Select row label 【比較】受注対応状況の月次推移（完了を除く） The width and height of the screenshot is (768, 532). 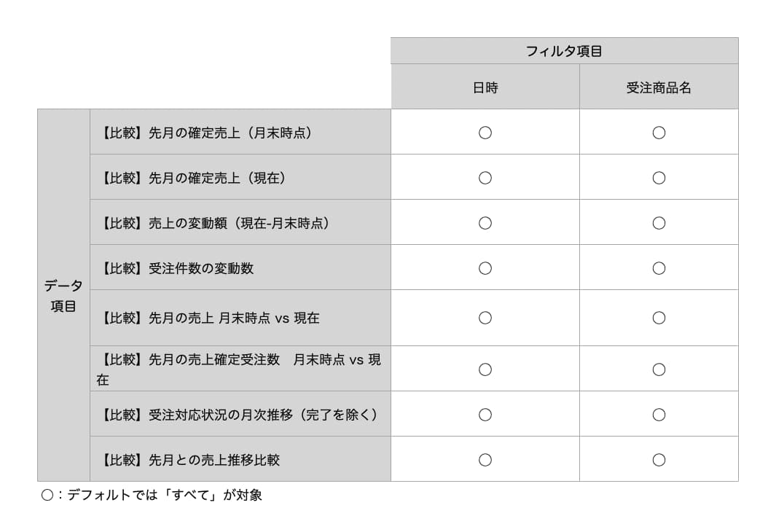coord(239,415)
